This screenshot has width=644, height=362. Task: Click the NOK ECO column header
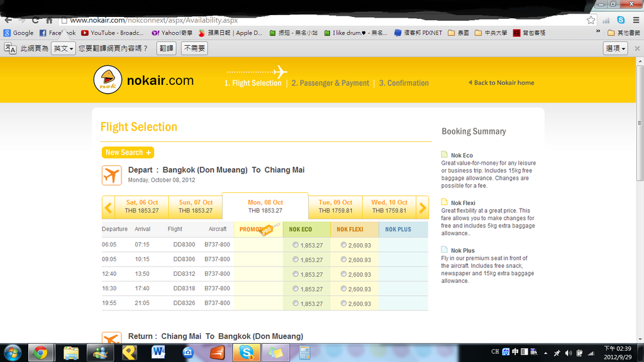(x=306, y=229)
